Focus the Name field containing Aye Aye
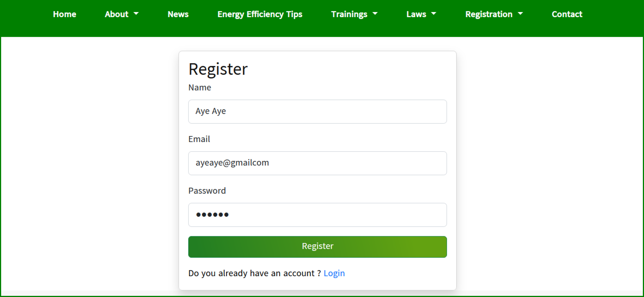644x297 pixels. pos(317,111)
